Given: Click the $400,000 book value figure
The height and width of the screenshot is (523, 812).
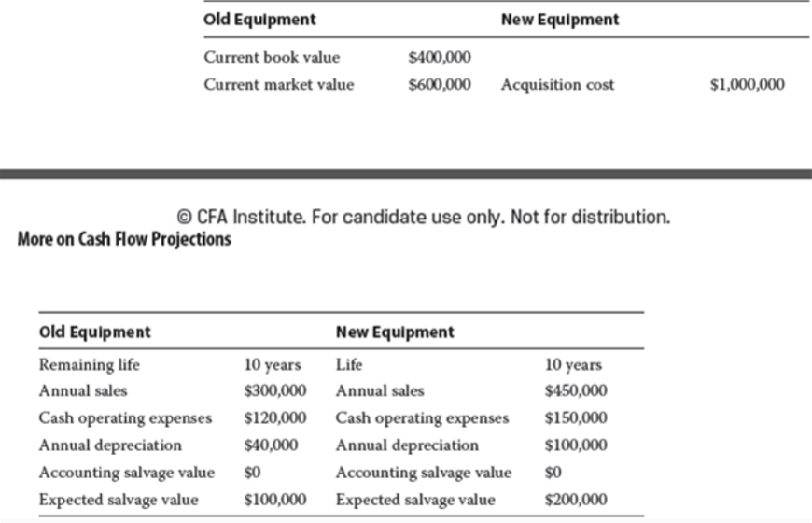Looking at the screenshot, I should [x=440, y=58].
